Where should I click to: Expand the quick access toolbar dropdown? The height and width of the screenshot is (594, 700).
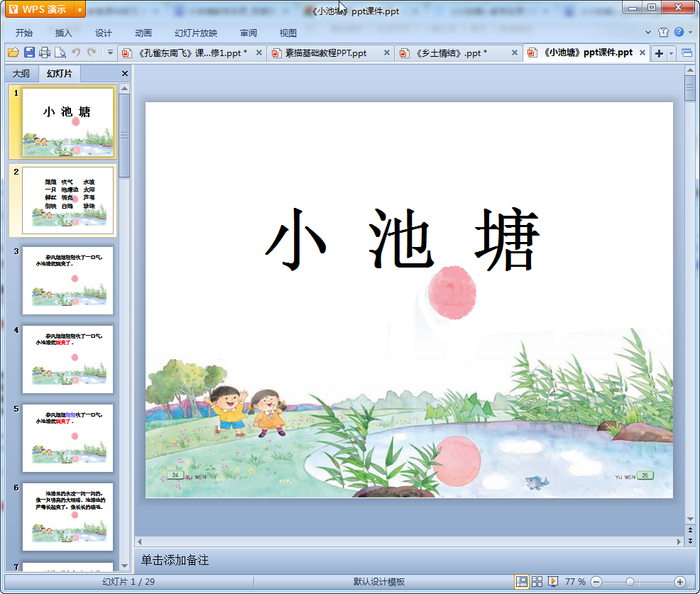(110, 53)
